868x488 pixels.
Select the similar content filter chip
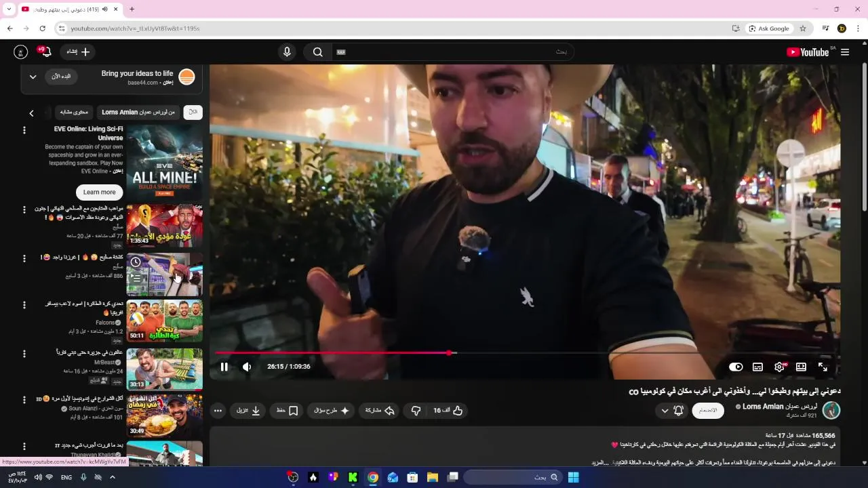point(74,112)
